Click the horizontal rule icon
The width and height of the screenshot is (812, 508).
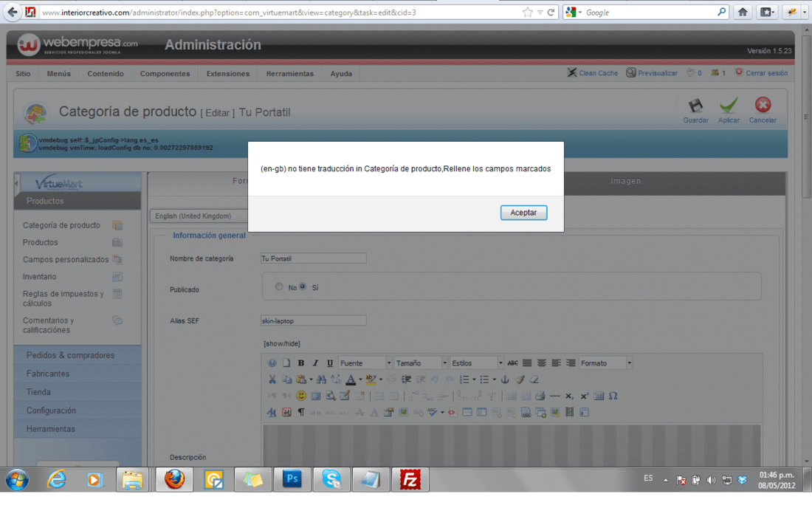tap(555, 397)
